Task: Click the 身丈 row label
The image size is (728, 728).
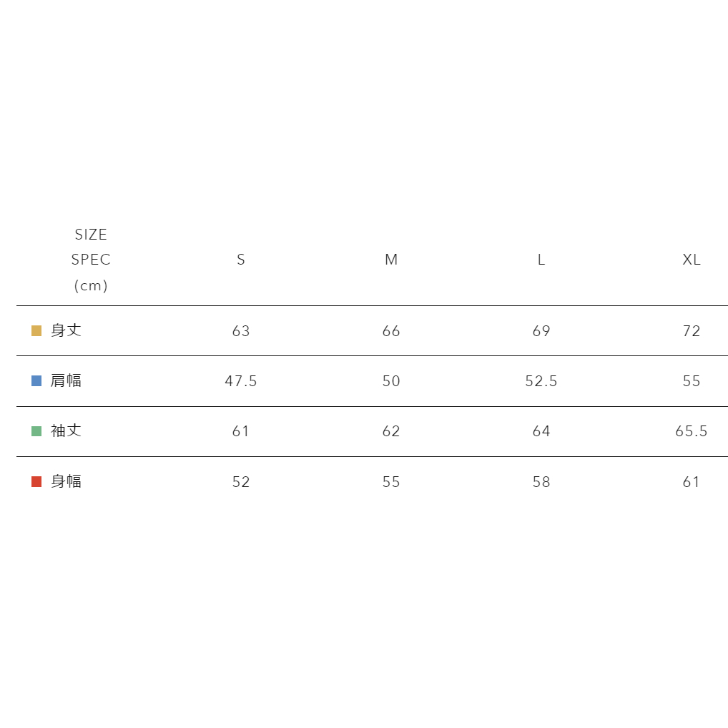Action: 66,331
